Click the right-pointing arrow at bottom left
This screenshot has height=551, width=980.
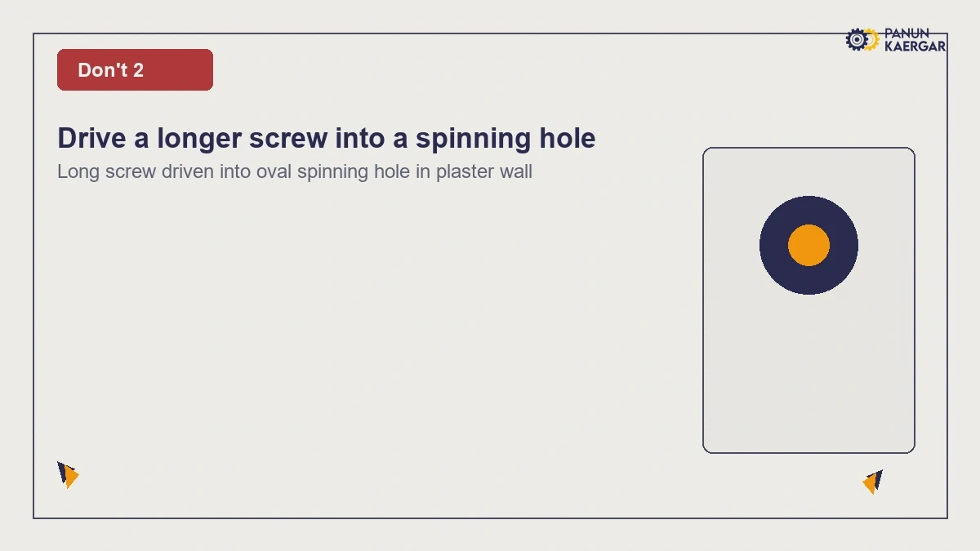[68, 475]
